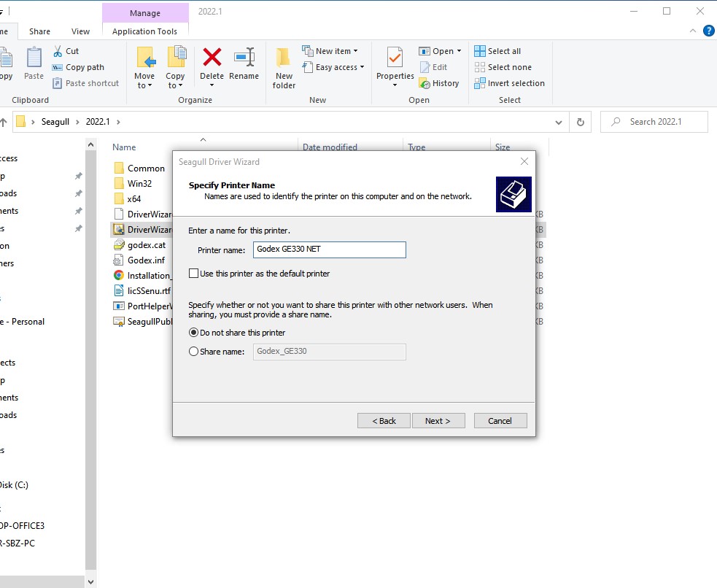Expand the Copy to dropdown arrow
Viewport: 717px width, 588px height.
(x=181, y=85)
